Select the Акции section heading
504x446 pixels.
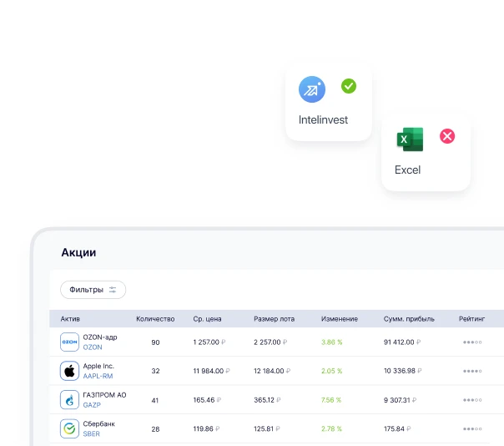pyautogui.click(x=78, y=252)
